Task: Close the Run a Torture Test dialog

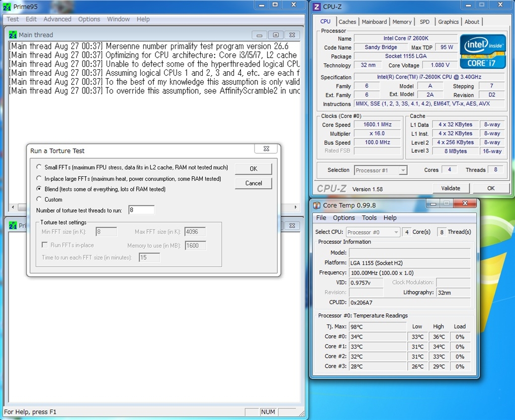Action: click(x=267, y=149)
